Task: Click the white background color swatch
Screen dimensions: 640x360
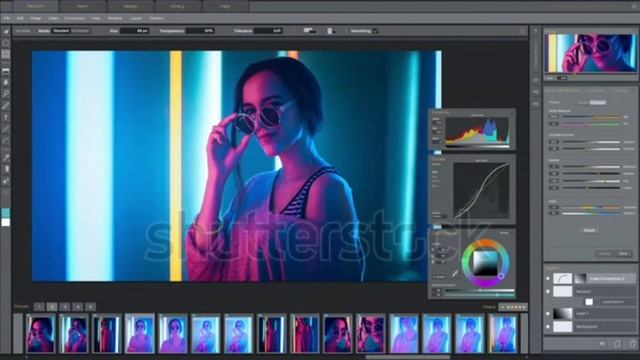Action: click(x=6, y=222)
